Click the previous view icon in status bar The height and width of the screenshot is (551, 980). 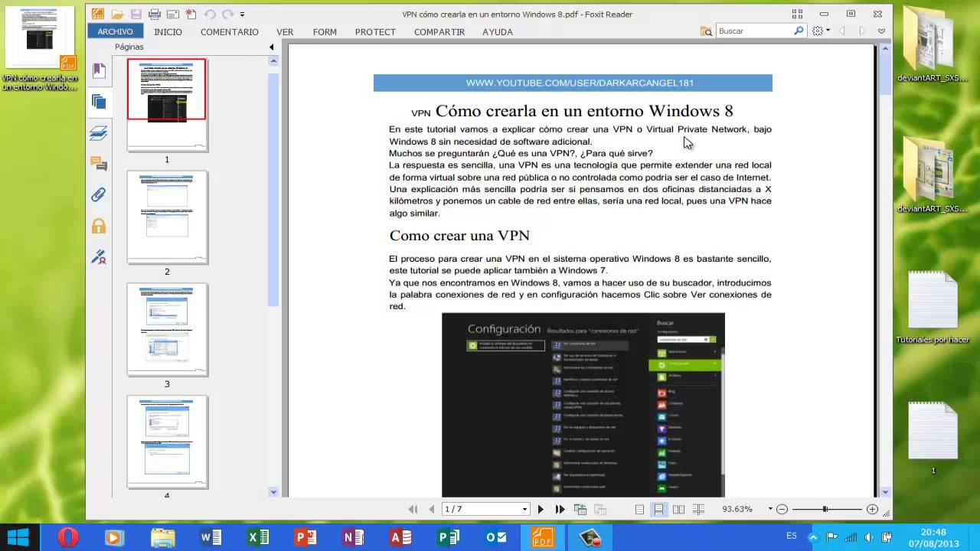(580, 509)
